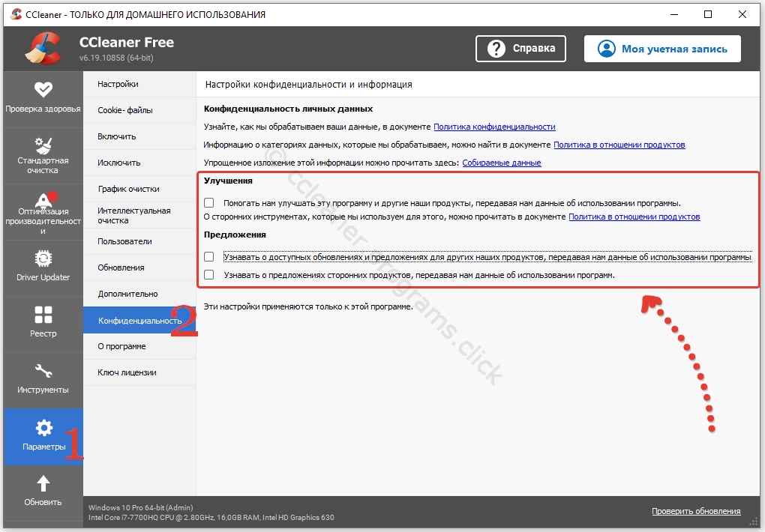Open the Registry grid icon

click(43, 315)
